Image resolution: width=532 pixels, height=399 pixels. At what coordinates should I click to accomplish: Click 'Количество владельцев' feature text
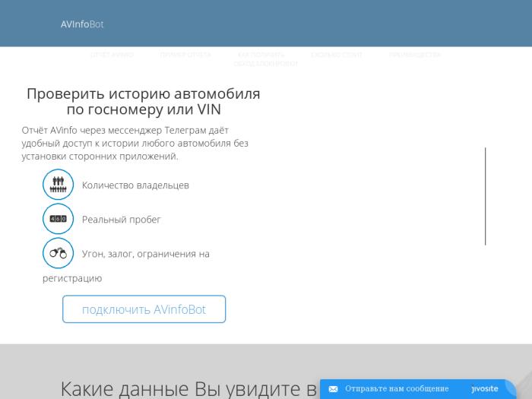(135, 185)
